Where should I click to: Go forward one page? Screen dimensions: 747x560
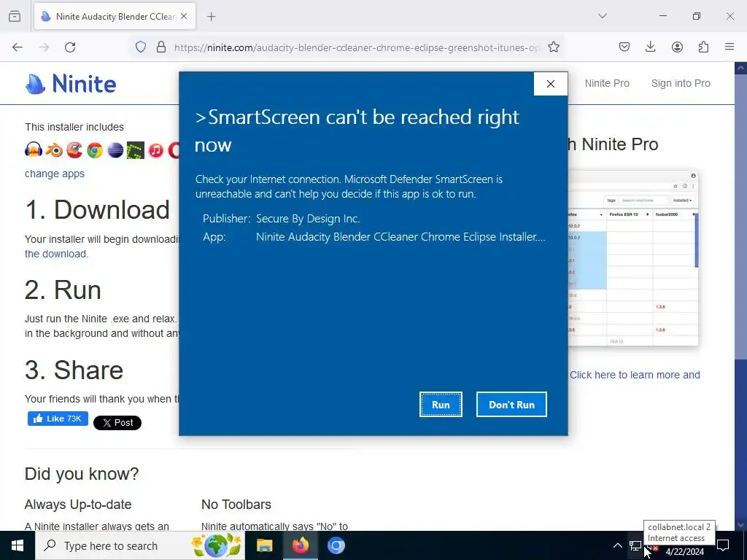pyautogui.click(x=44, y=47)
